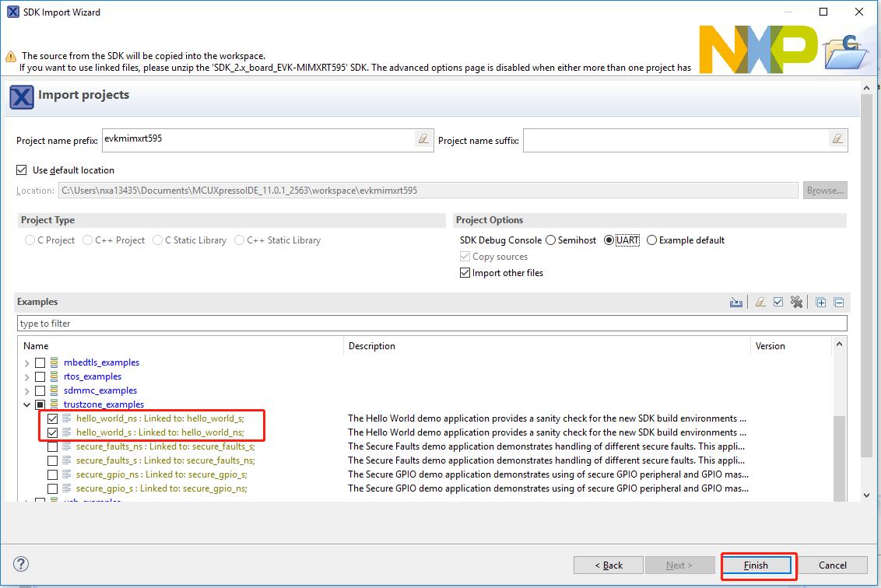The image size is (881, 588).
Task: Click the deselect-all crossed icon above examples
Action: [796, 303]
